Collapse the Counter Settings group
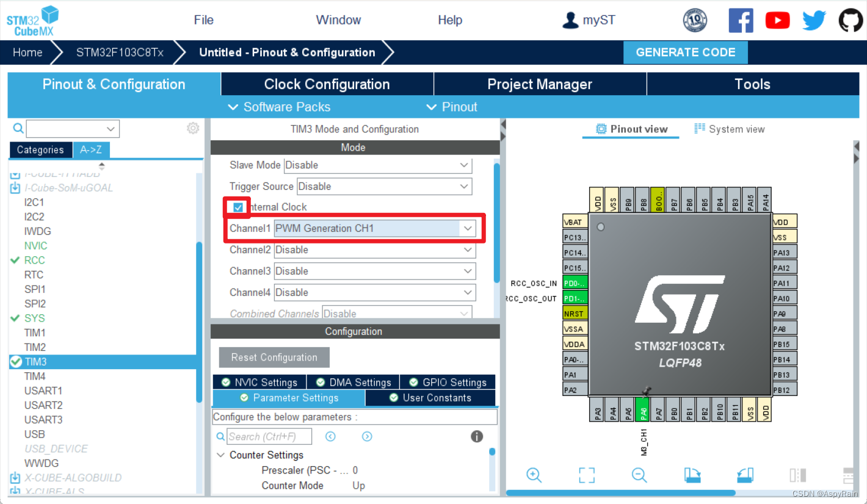 pos(221,455)
